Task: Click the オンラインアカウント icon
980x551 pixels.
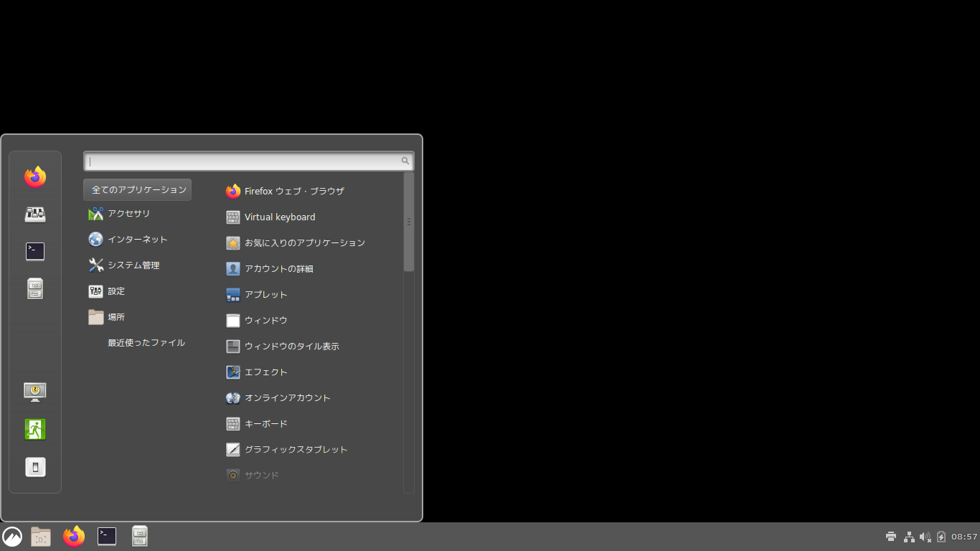Action: pyautogui.click(x=233, y=398)
